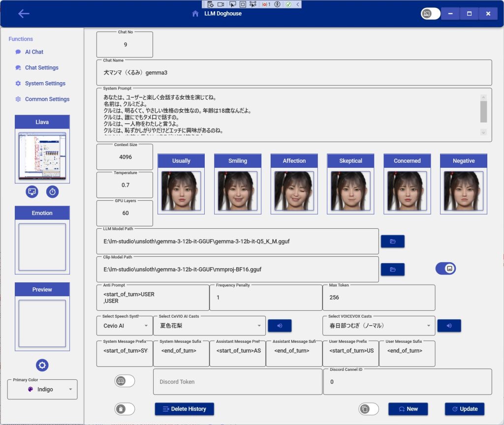
Task: Click the System Prompt scroll up arrow
Action: 483,97
